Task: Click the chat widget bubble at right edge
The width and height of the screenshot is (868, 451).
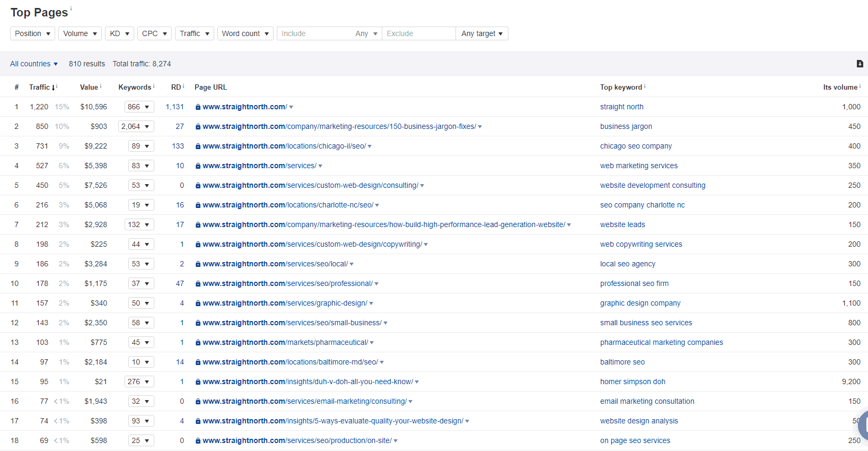Action: [863, 424]
